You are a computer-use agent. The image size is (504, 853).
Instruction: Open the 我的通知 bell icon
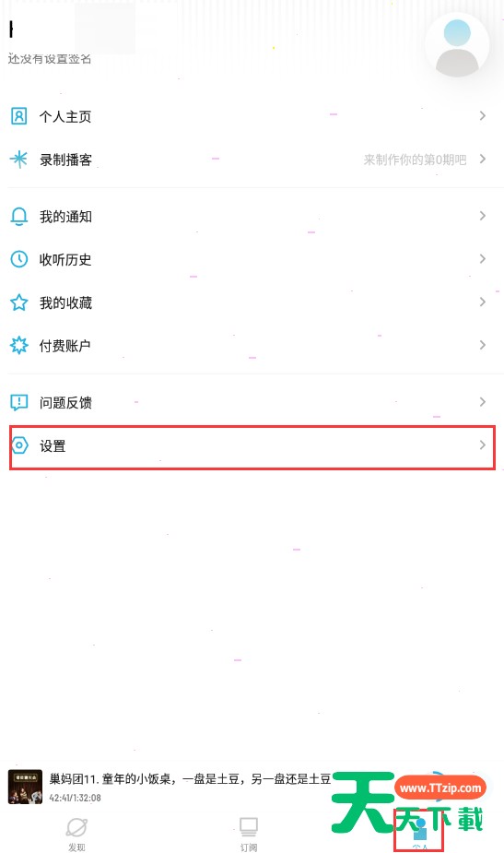[19, 217]
